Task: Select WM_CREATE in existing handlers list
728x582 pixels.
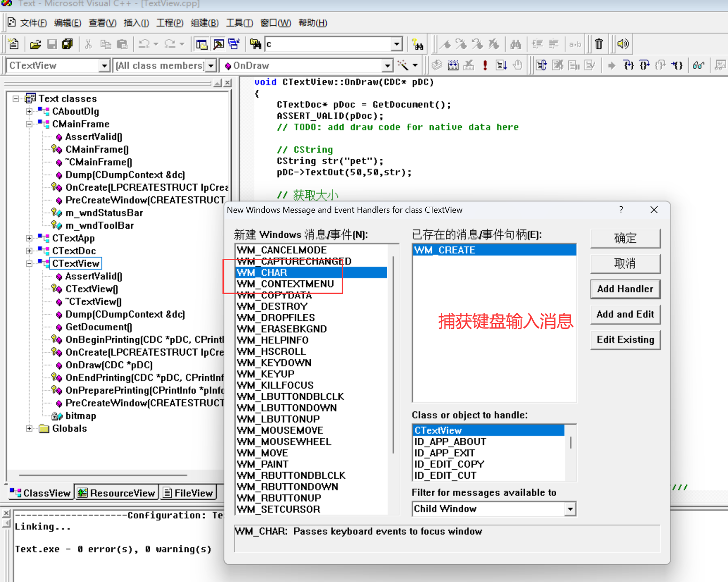Action: pos(494,250)
